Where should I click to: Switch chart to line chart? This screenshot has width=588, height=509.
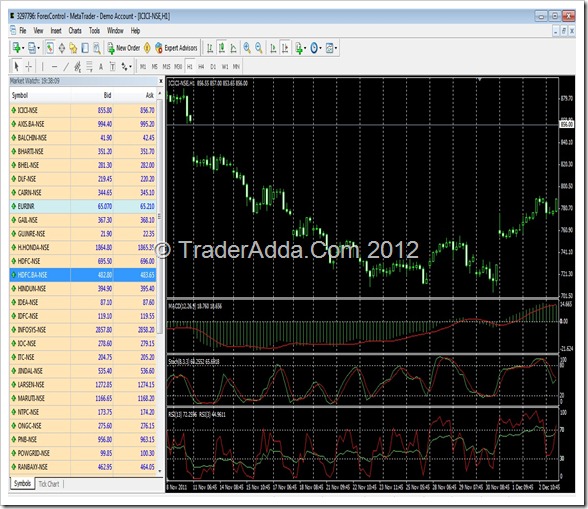click(233, 48)
